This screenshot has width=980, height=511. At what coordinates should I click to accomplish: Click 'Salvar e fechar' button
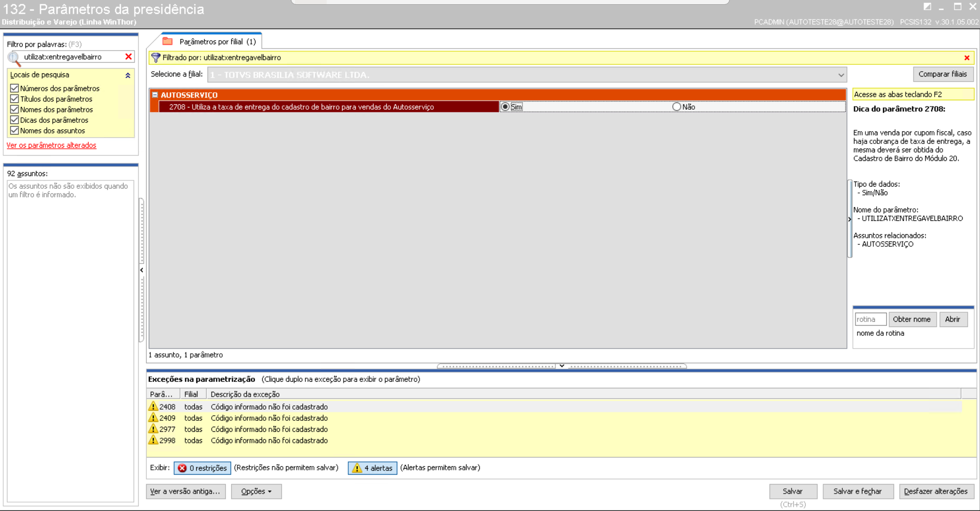pos(858,491)
